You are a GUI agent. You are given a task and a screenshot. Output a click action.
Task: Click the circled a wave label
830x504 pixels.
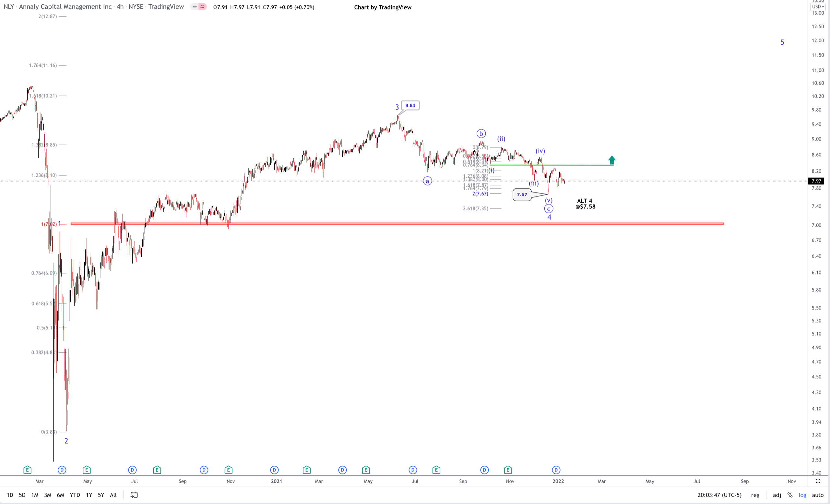(x=427, y=181)
